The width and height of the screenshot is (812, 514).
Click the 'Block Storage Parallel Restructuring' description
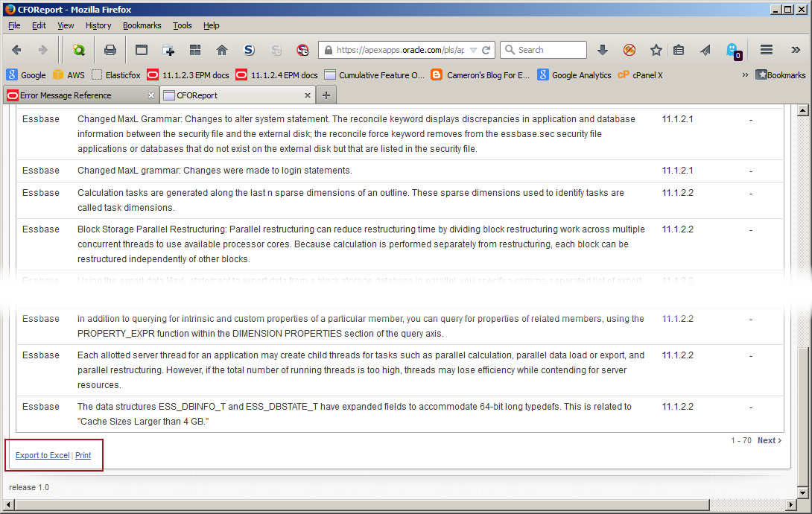(x=361, y=244)
